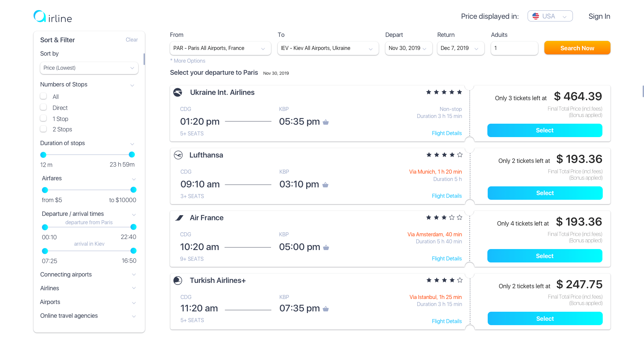View Flight Details for Turkish Airlines+
The width and height of the screenshot is (644, 362).
point(447,321)
